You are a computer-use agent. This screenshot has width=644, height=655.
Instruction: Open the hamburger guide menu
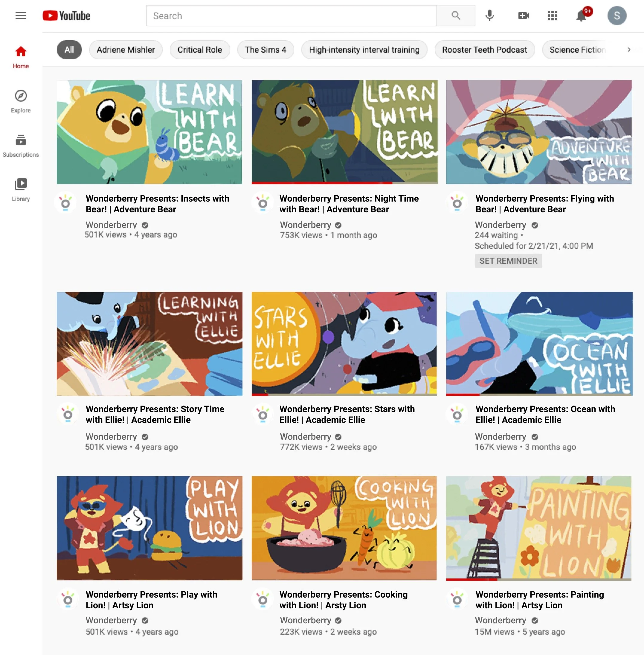21,16
